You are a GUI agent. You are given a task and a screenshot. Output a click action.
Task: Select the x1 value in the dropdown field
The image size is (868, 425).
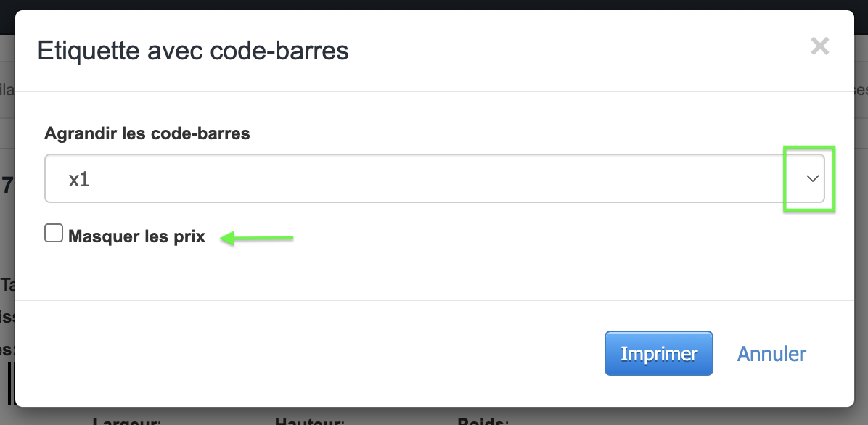[78, 178]
